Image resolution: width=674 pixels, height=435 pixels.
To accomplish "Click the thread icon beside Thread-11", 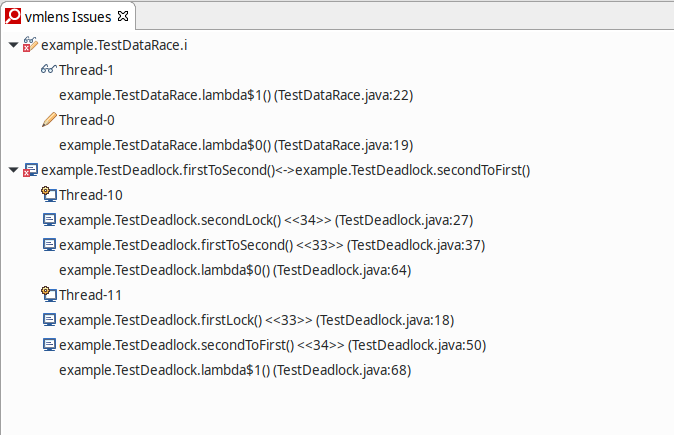I will pos(49,294).
